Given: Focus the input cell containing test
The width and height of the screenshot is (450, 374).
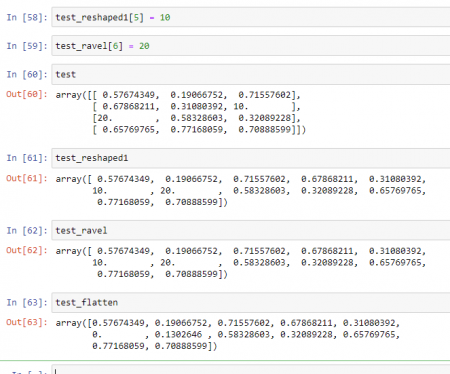Looking at the screenshot, I should click(251, 75).
